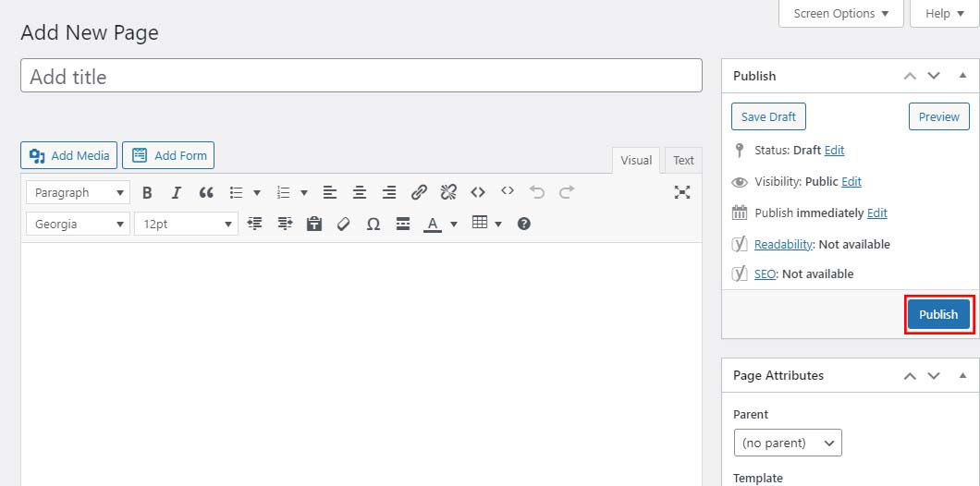Insert a bulleted list
Viewport: 980px width, 486px height.
237,192
